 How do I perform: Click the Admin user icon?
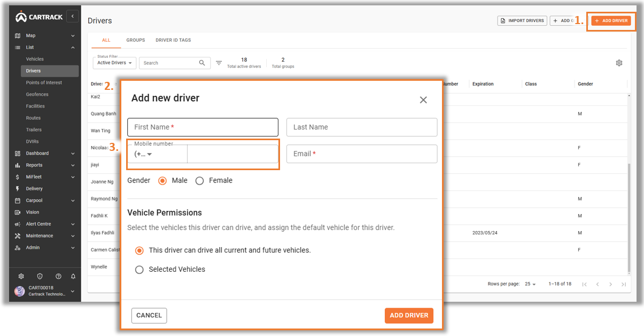[18, 248]
